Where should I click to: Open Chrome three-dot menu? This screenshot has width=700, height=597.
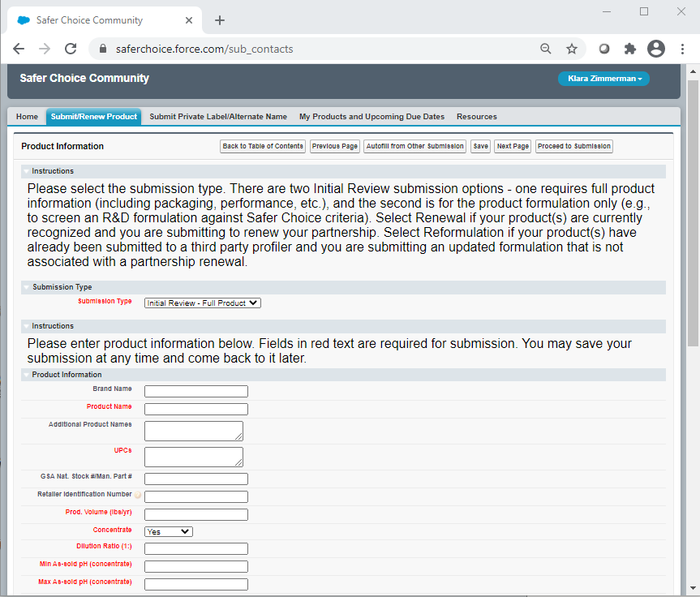tap(682, 49)
